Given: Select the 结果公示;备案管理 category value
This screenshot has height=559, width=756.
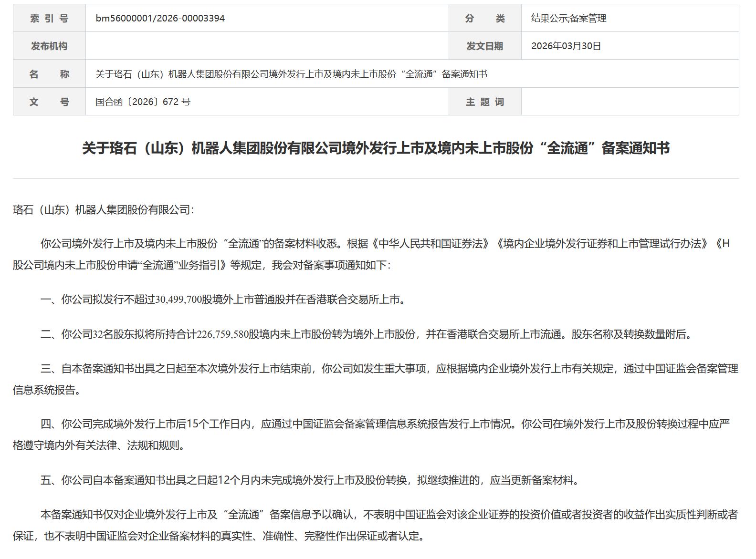Looking at the screenshot, I should click(568, 18).
